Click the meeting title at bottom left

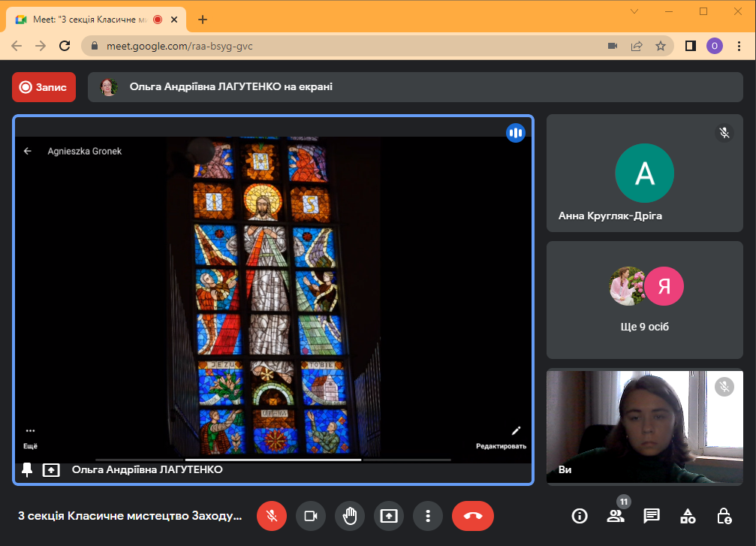130,516
